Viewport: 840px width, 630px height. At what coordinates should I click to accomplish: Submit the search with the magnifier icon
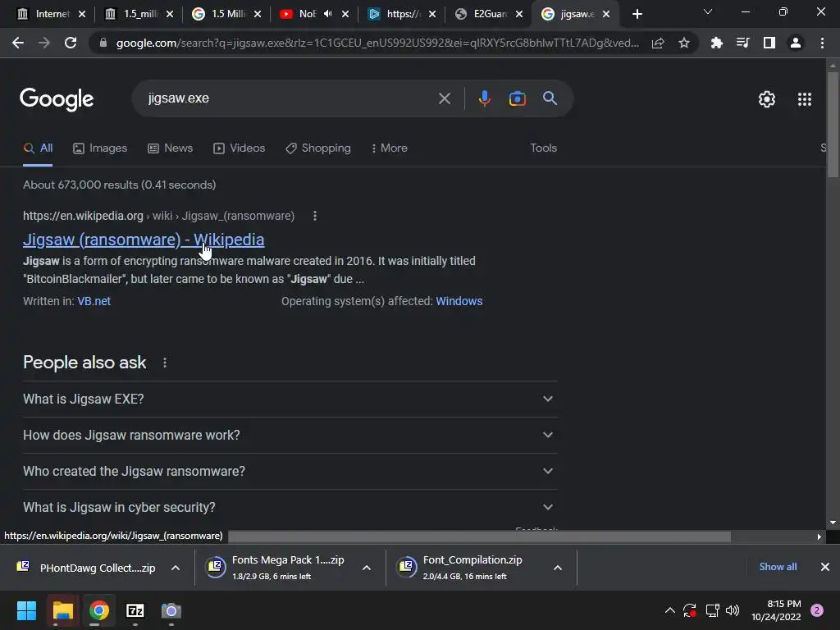point(550,98)
